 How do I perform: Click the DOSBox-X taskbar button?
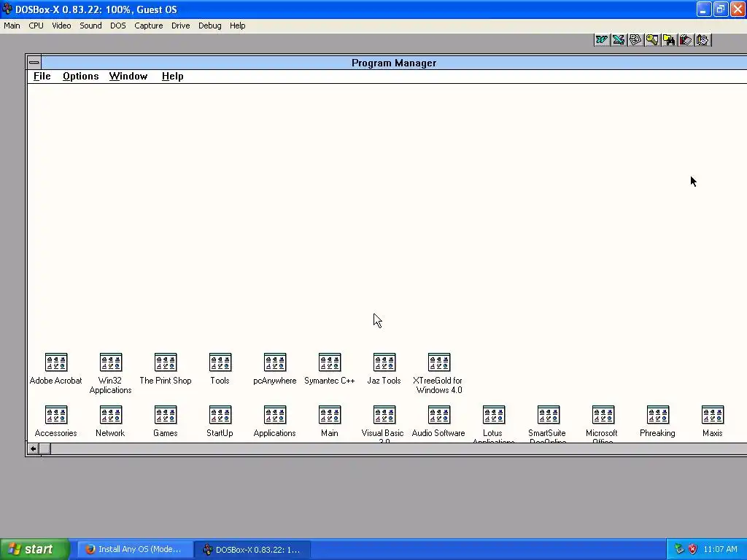click(252, 550)
